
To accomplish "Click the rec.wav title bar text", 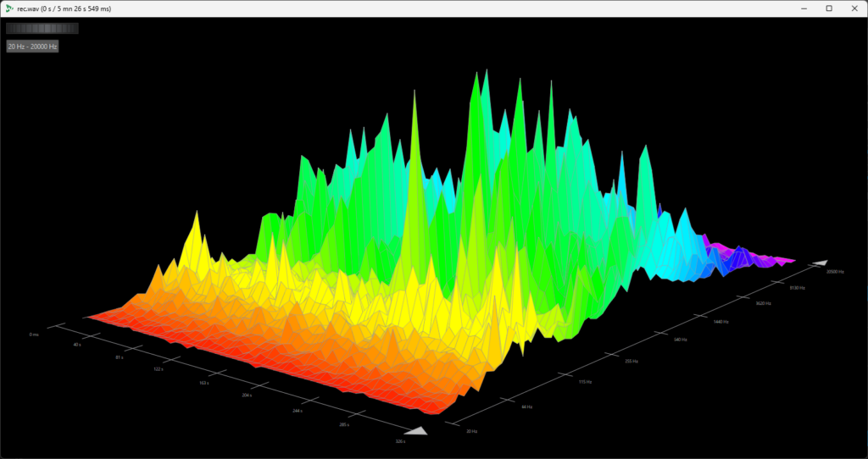I will tap(64, 8).
